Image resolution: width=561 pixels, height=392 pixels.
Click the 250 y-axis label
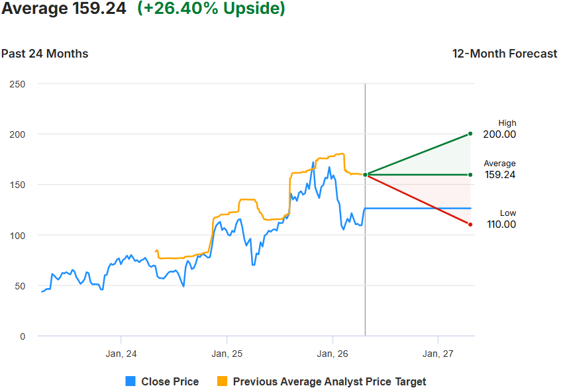pos(17,83)
